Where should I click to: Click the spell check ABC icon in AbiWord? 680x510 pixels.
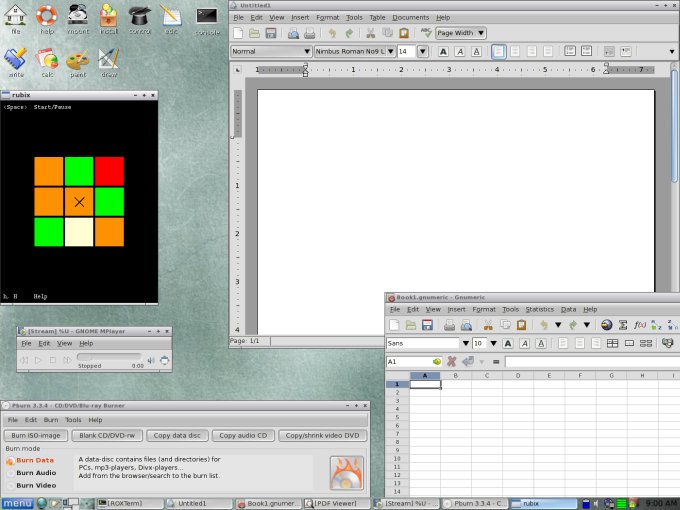coord(426,33)
